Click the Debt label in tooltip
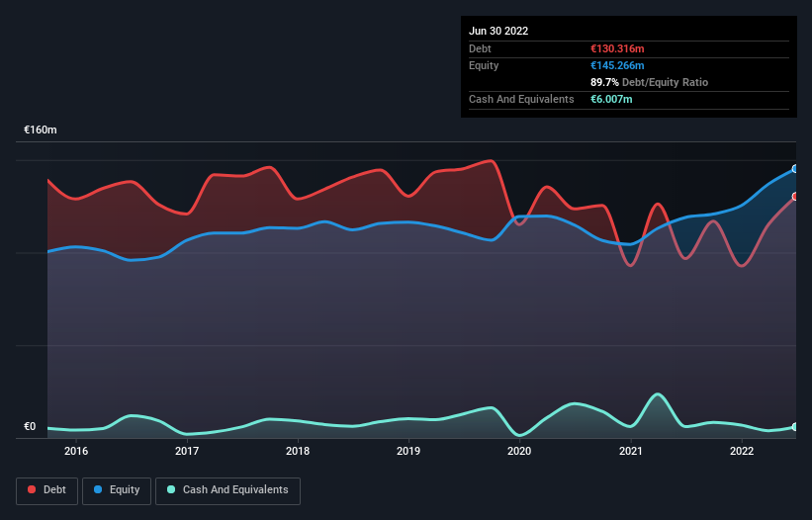Screen dimensions: 812x520 tap(480, 48)
